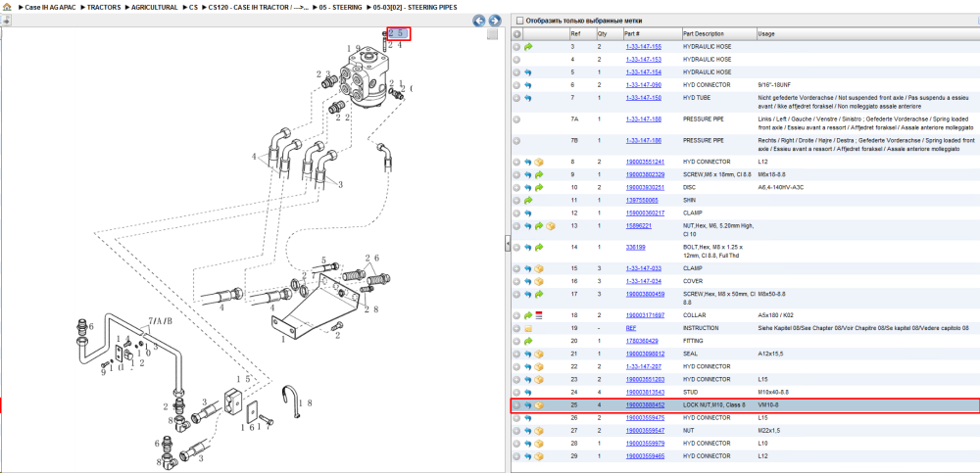Image resolution: width=980 pixels, height=473 pixels.
Task: Click the box icon on Ref 15 row
Action: (539, 268)
